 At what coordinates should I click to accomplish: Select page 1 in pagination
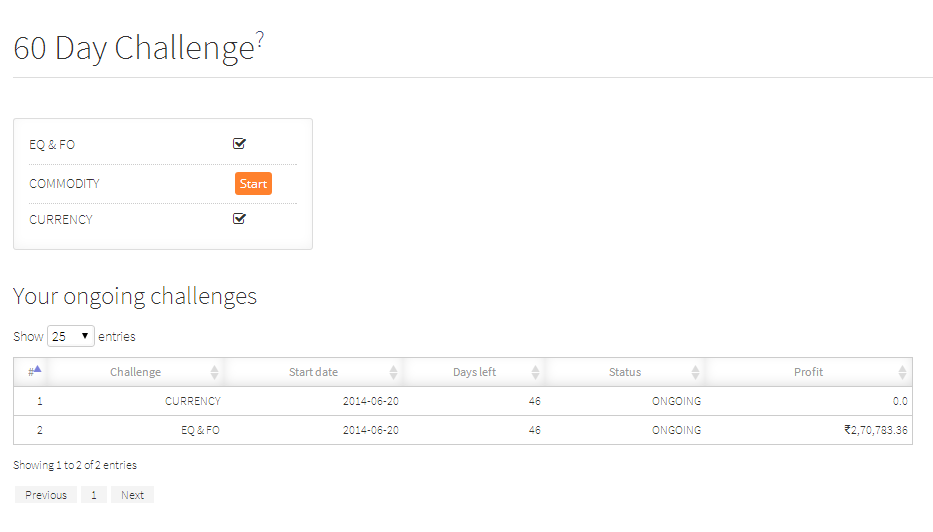(93, 495)
